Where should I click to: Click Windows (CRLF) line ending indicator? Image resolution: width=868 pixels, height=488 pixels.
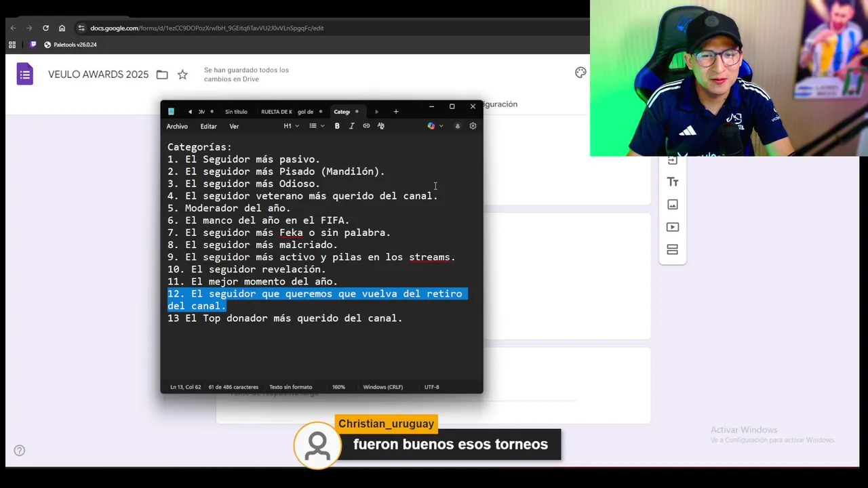point(382,387)
